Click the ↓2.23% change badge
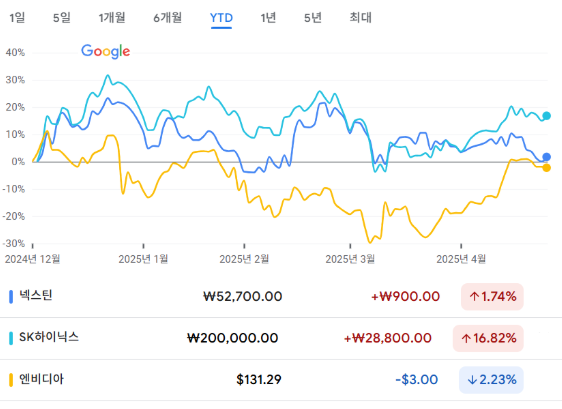The width and height of the screenshot is (562, 409). (x=491, y=380)
